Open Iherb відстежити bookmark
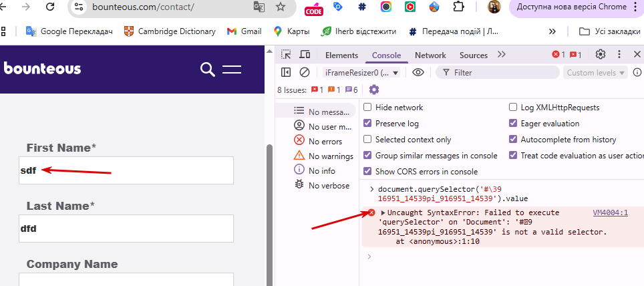Image resolution: width=644 pixels, height=286 pixels. (x=359, y=31)
